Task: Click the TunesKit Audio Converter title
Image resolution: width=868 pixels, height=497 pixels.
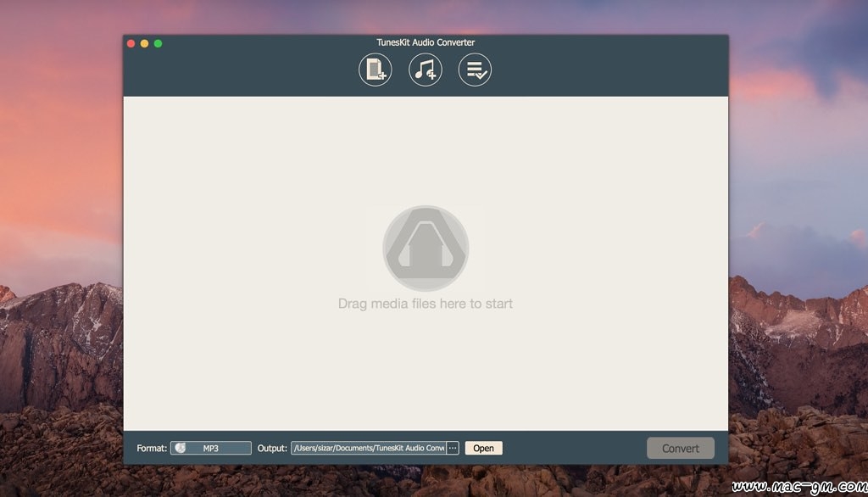Action: pyautogui.click(x=426, y=42)
